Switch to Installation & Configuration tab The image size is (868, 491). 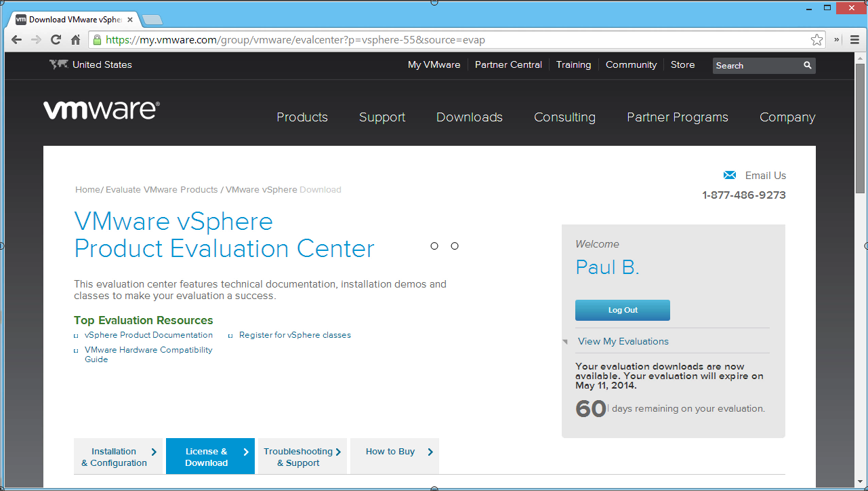tap(119, 456)
